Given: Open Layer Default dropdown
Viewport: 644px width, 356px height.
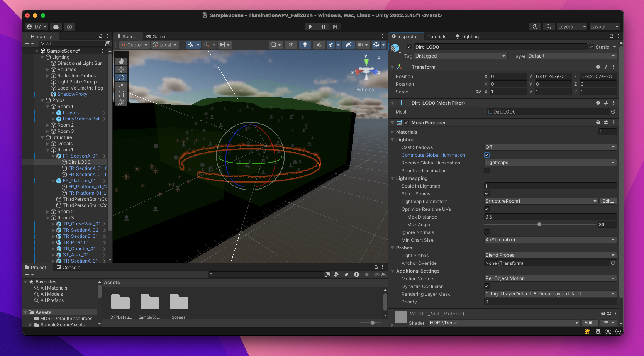Looking at the screenshot, I should (571, 56).
